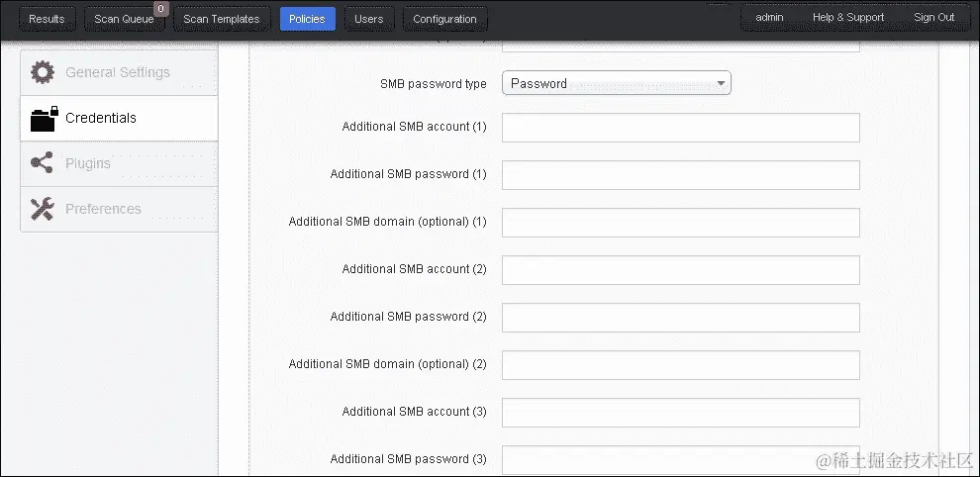Click the Credentials folder-lock icon
The width and height of the screenshot is (980, 477).
[x=43, y=119]
